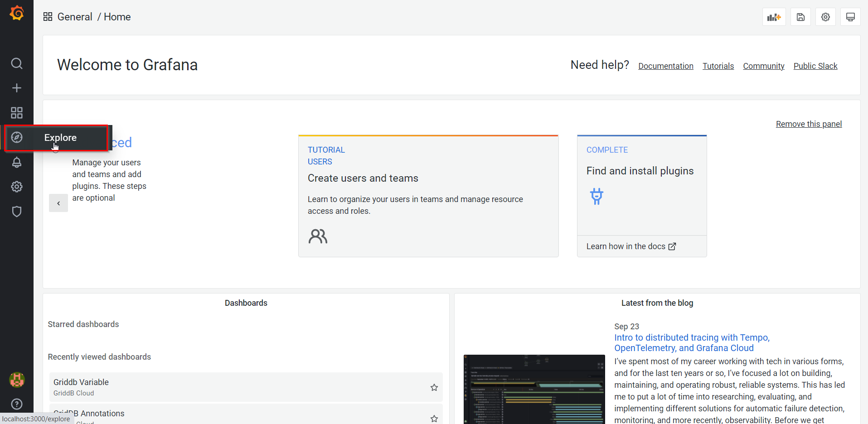Open the Help question mark icon
The width and height of the screenshot is (868, 424).
pyautogui.click(x=17, y=404)
